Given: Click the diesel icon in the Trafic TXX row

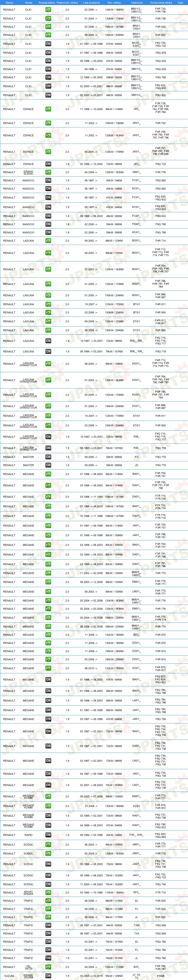Looking at the screenshot, I should [48, 933].
